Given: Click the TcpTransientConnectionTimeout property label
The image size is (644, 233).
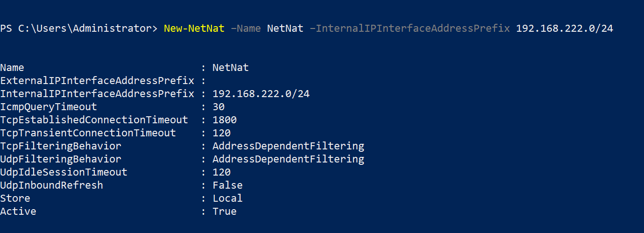Looking at the screenshot, I should pos(88,133).
